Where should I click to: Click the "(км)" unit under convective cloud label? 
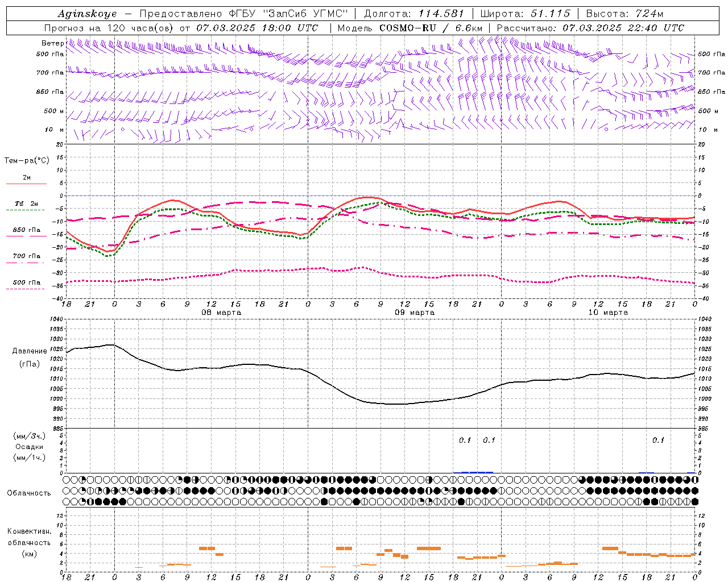coord(30,554)
